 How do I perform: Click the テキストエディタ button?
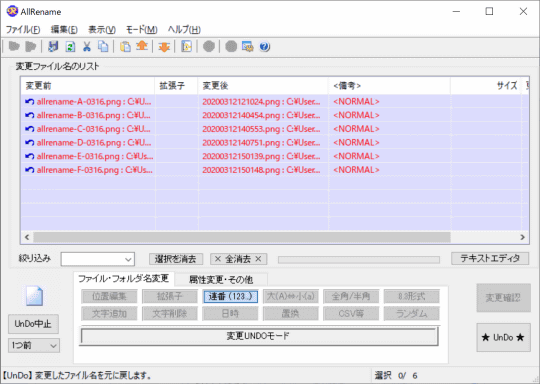click(x=490, y=258)
